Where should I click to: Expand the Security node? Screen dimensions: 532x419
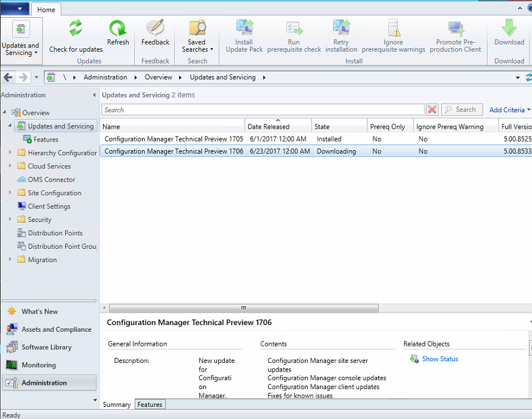point(10,220)
